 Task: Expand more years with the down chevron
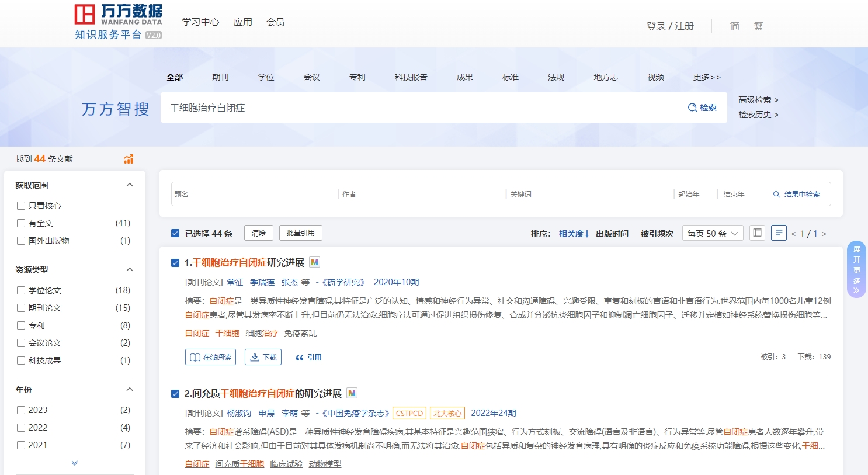coord(74,462)
